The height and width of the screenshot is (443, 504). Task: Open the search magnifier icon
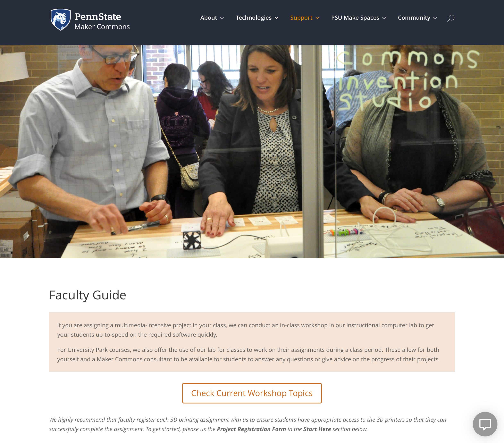[x=451, y=18]
